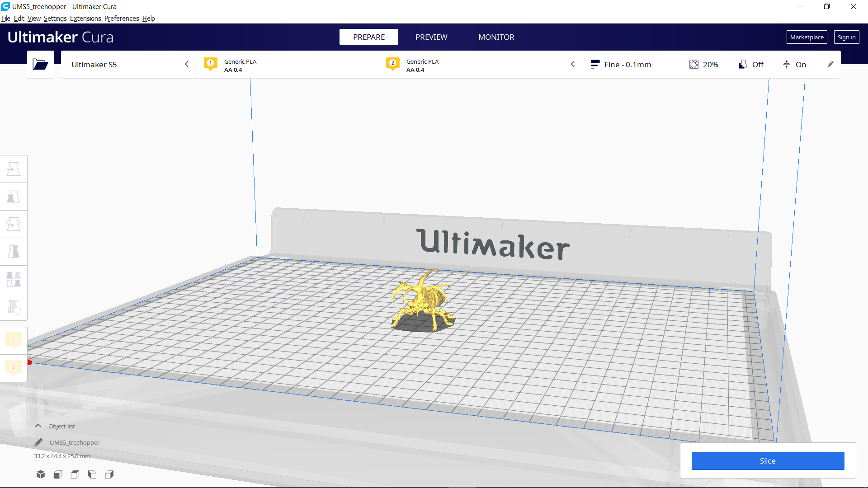Switch to left side view icon
Image resolution: width=868 pixels, height=488 pixels.
(x=92, y=474)
